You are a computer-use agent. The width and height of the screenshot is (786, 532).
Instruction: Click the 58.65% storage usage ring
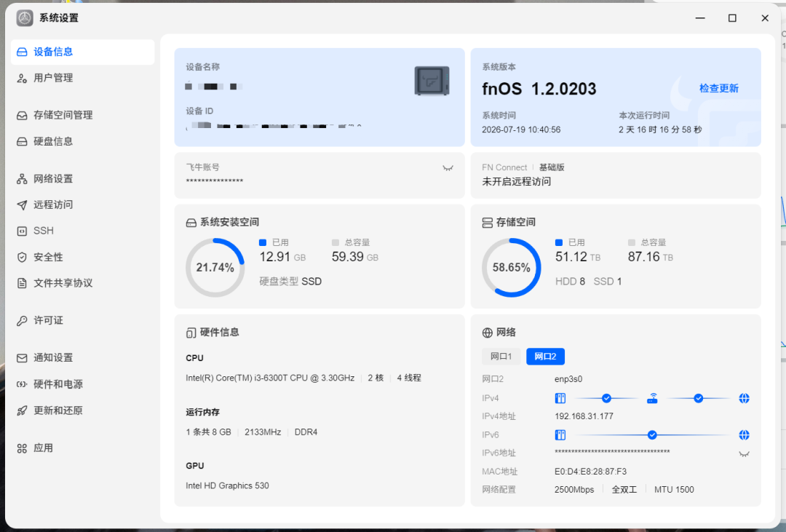[x=512, y=268]
